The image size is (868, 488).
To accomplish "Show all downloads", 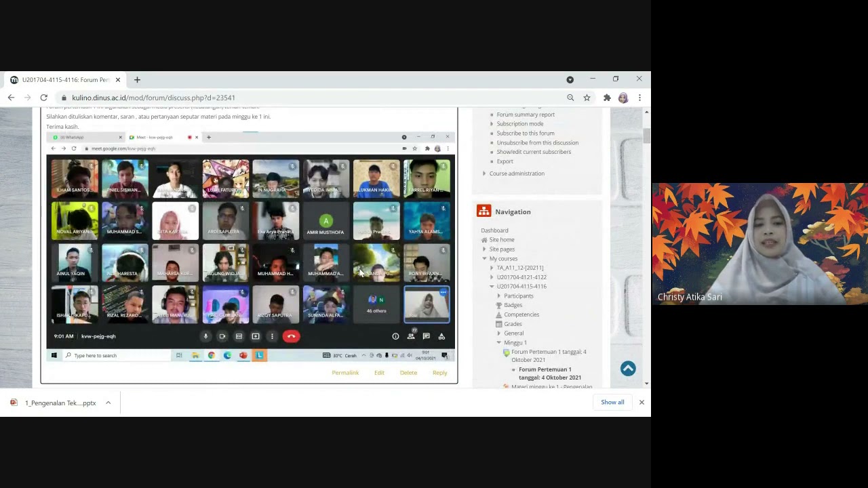I will pos(612,403).
